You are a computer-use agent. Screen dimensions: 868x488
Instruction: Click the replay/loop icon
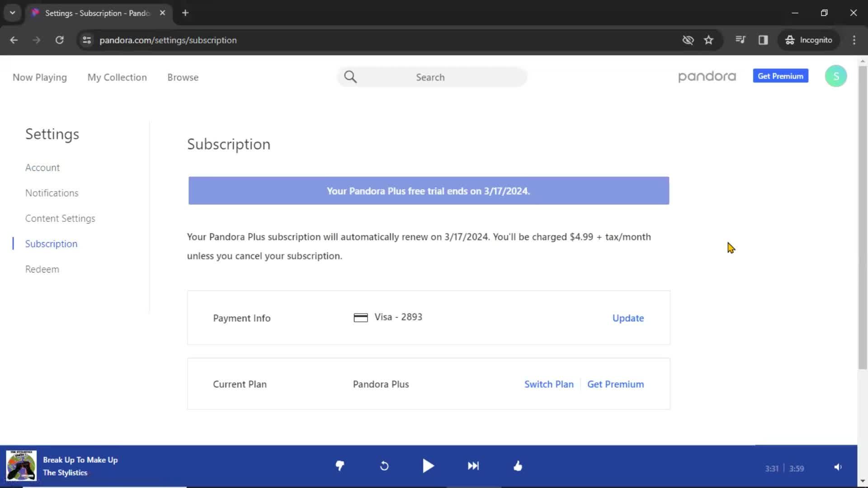tap(384, 466)
